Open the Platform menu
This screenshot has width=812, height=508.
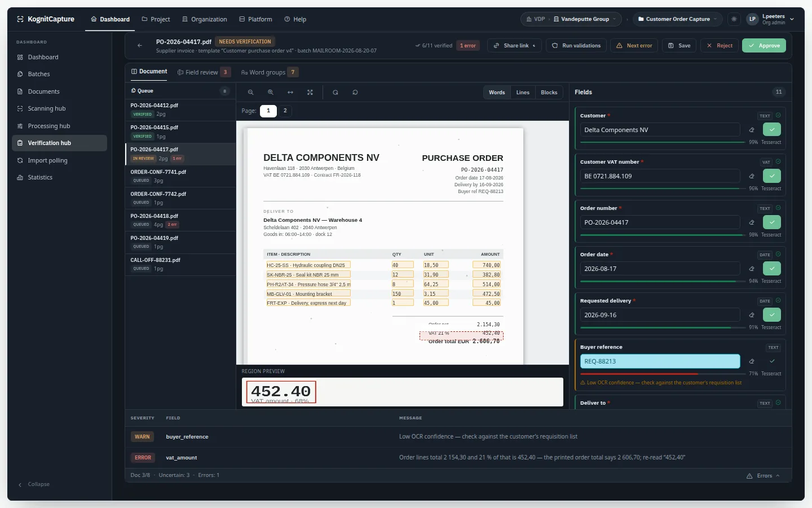255,19
